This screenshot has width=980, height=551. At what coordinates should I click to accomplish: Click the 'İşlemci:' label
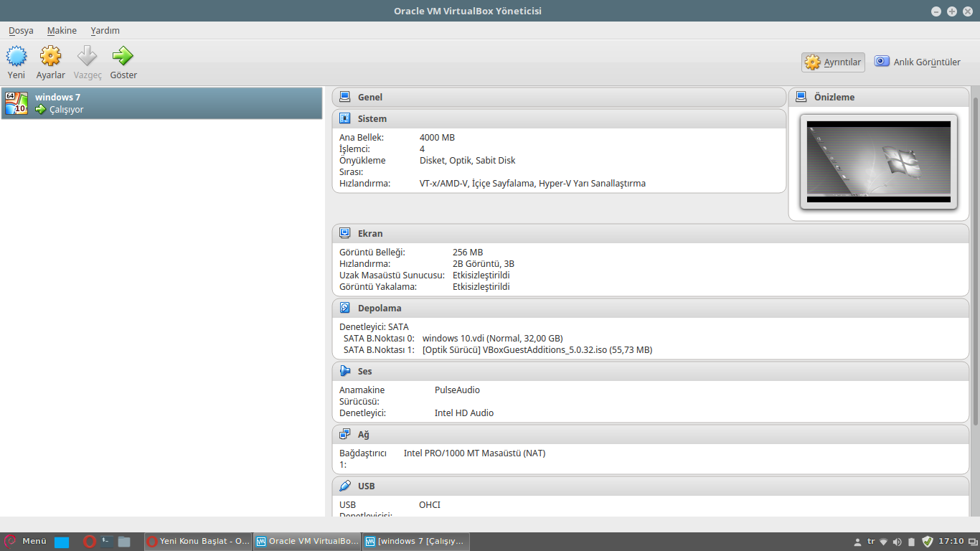[x=354, y=149]
